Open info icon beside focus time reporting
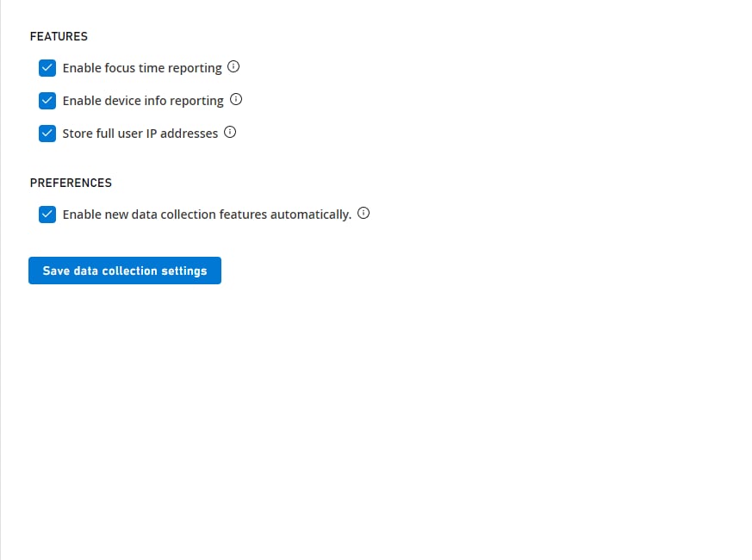This screenshot has width=752, height=560. pyautogui.click(x=233, y=66)
